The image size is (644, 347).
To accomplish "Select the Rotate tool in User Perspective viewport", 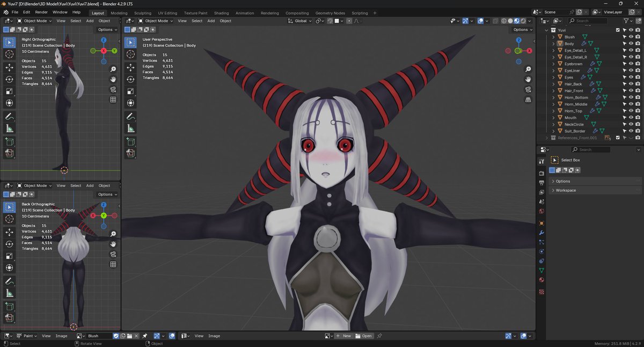I will coord(130,79).
